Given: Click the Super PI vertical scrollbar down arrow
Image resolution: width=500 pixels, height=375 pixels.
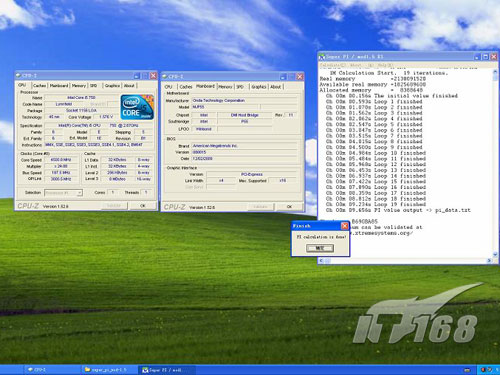Looking at the screenshot, I should tap(495, 254).
